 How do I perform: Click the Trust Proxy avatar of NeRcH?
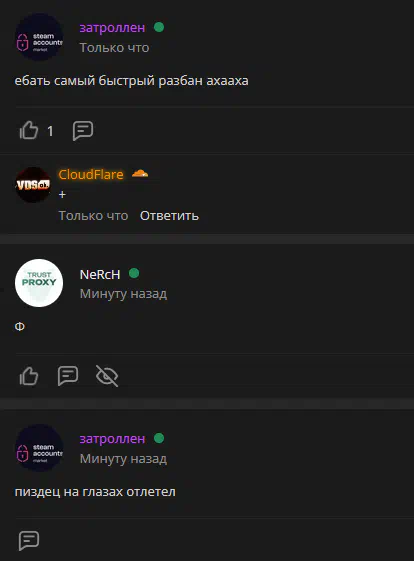coord(39,283)
